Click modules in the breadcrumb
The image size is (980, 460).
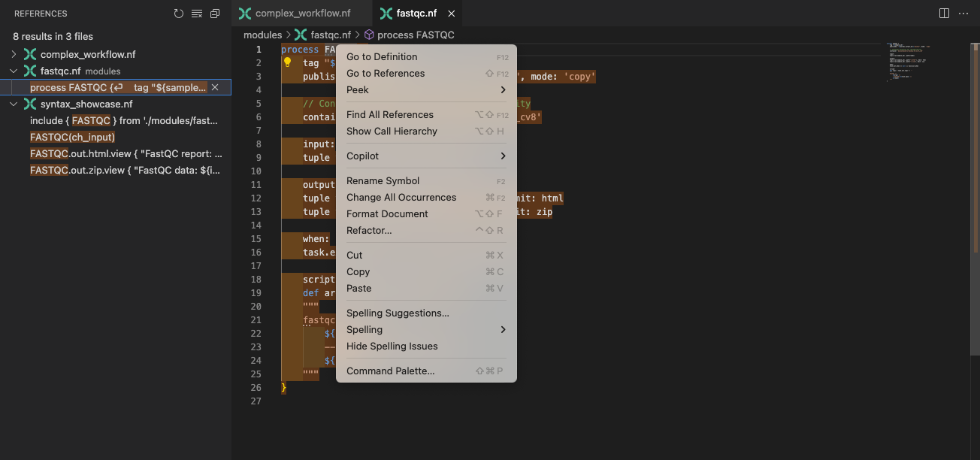pyautogui.click(x=262, y=35)
